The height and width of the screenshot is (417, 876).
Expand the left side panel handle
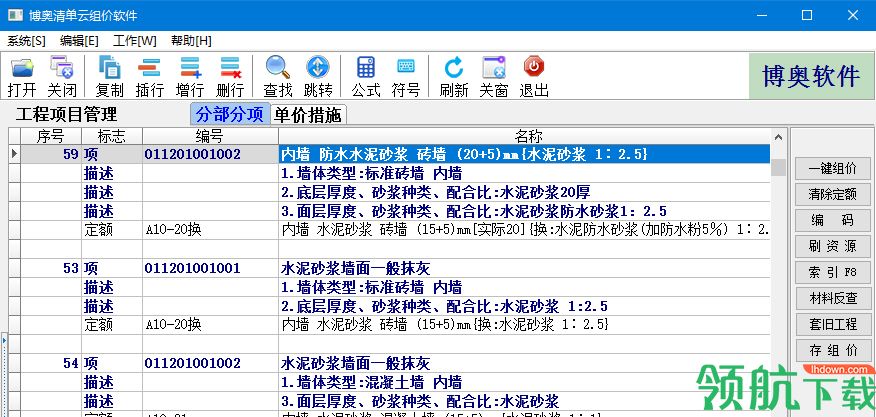pyautogui.click(x=3, y=340)
